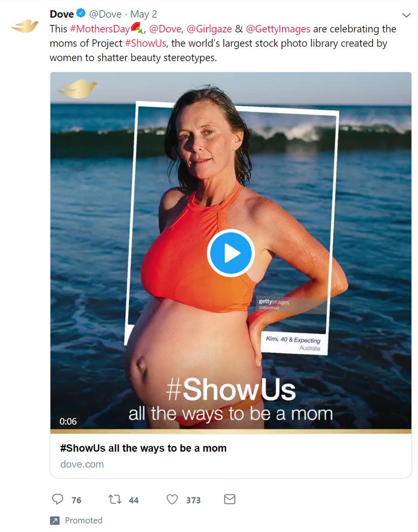Click the blue verified badge next to Dove
418x532 pixels.
click(81, 14)
